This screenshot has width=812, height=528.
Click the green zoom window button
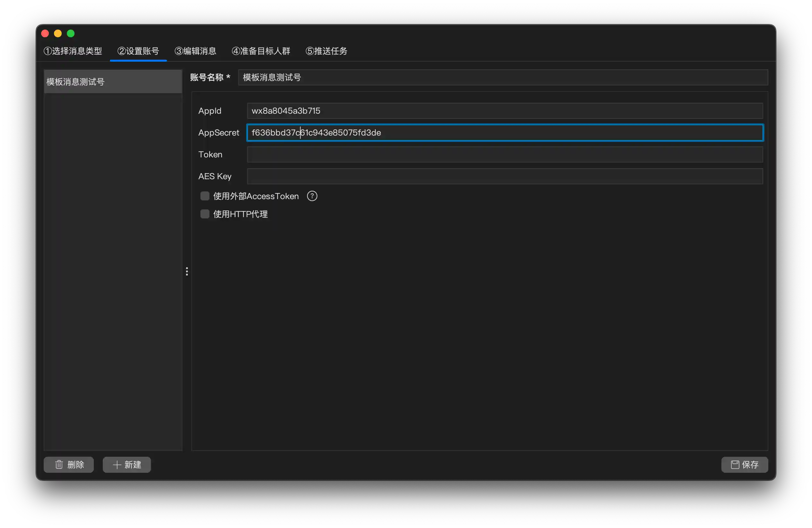point(71,33)
